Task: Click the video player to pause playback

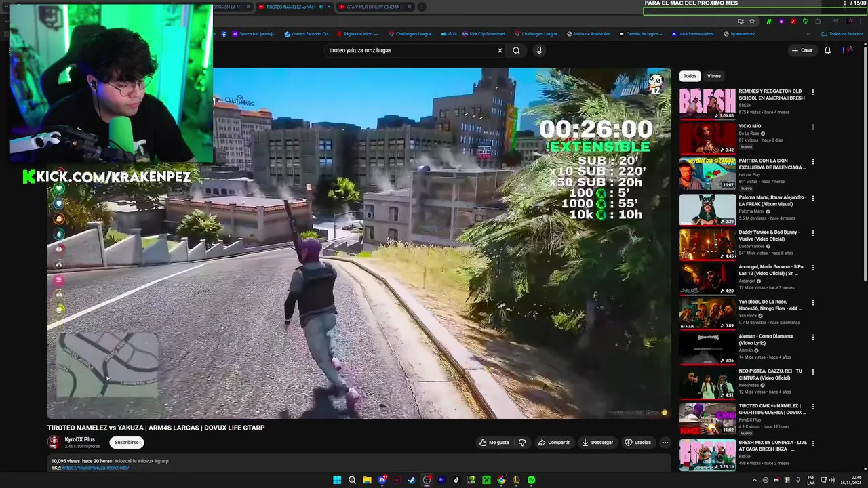Action: [x=359, y=243]
